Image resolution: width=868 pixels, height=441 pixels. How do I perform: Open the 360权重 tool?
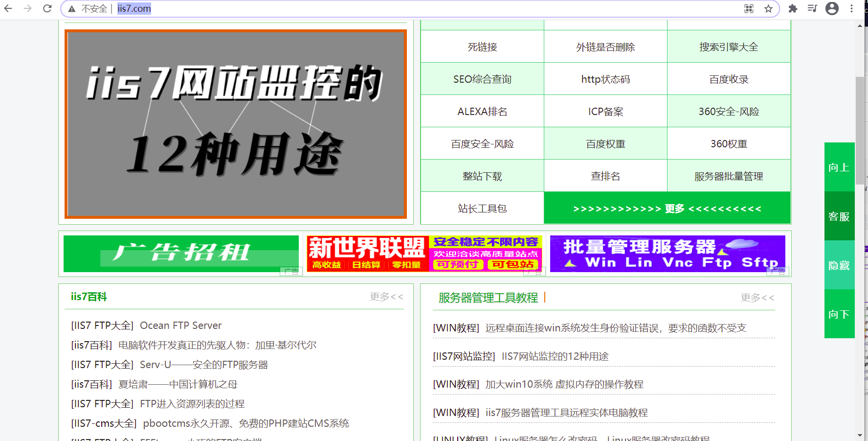tap(729, 143)
